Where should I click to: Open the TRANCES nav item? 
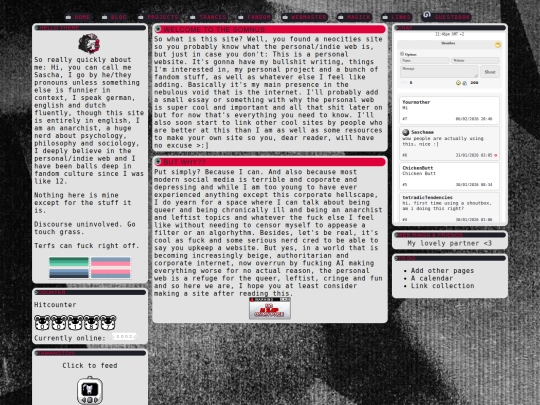click(x=209, y=17)
